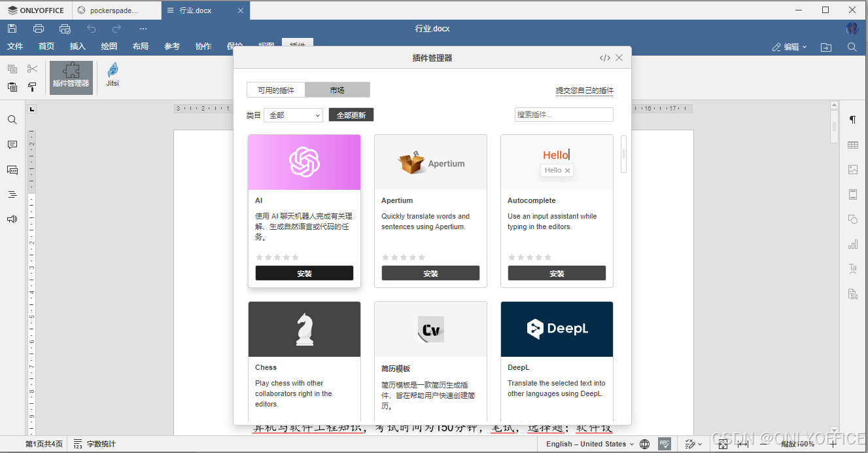Click the user avatar in title bar
The width and height of the screenshot is (868, 453).
pos(852,29)
